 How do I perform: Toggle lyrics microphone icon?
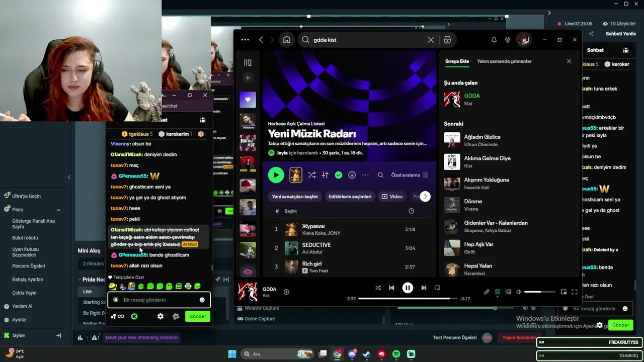coord(487,292)
